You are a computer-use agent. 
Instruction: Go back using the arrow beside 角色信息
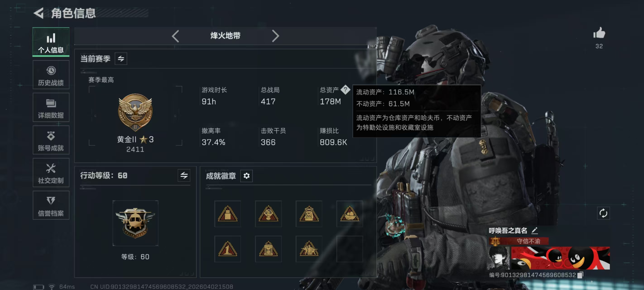(38, 13)
